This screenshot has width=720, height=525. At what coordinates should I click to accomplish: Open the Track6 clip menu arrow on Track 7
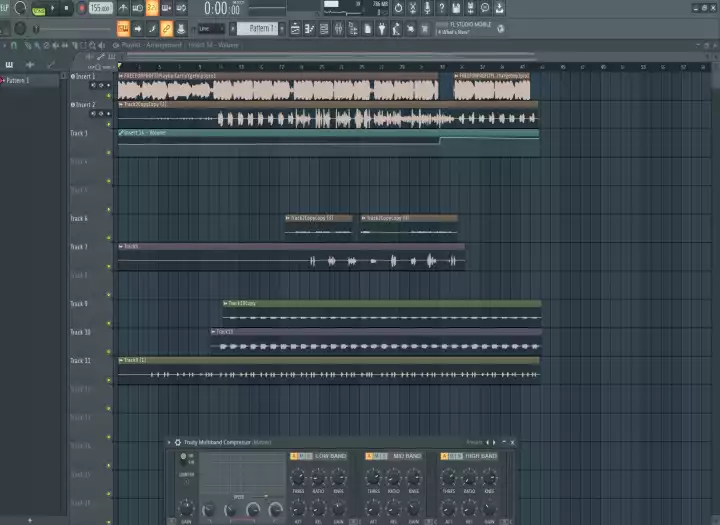point(121,247)
